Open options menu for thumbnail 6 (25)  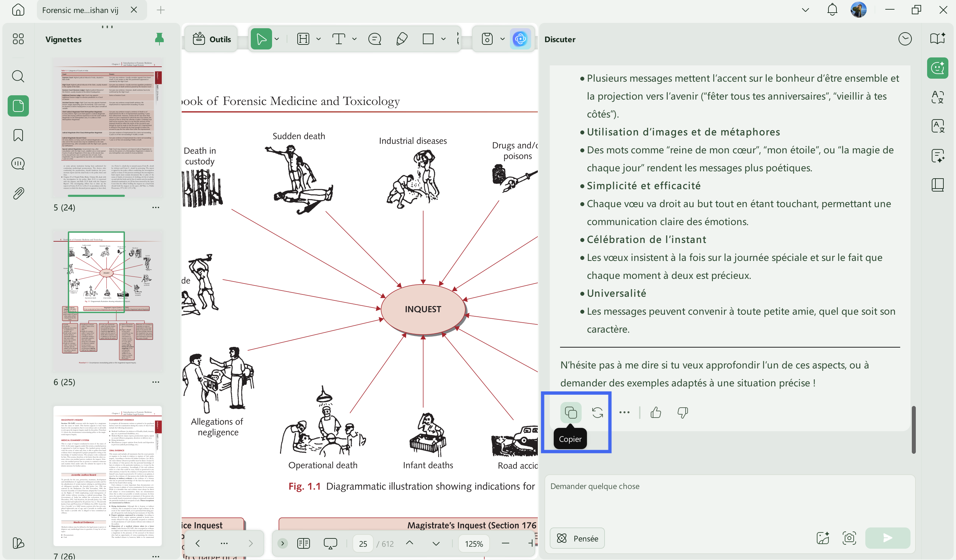coord(155,382)
